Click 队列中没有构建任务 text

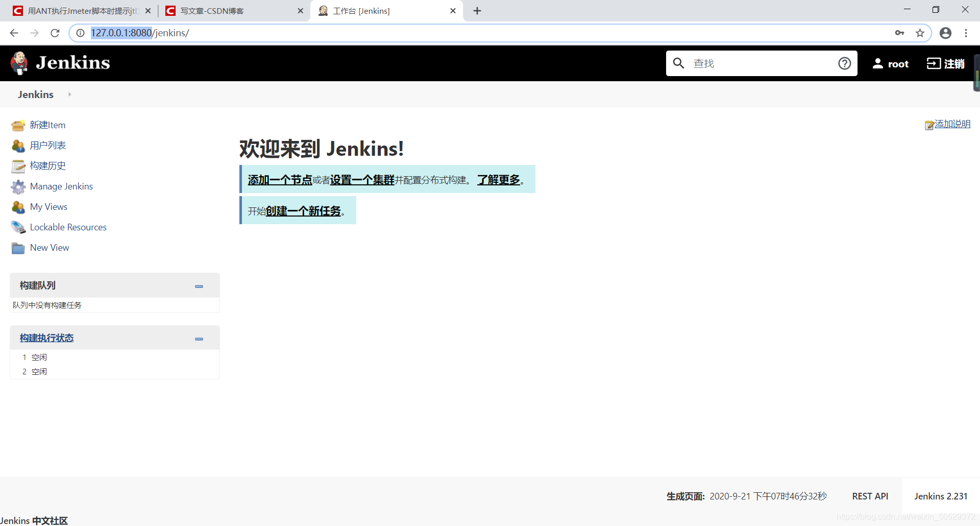point(47,305)
